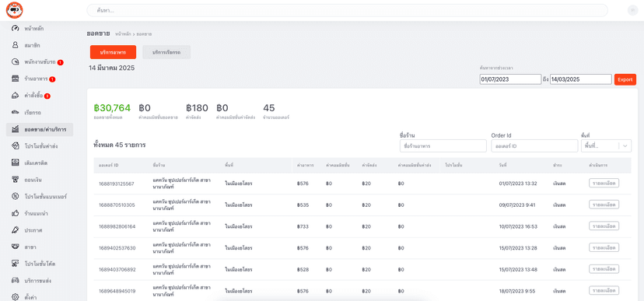Image resolution: width=644 pixels, height=301 pixels.
Task: Click the start date field 01/07/2023
Action: (510, 79)
